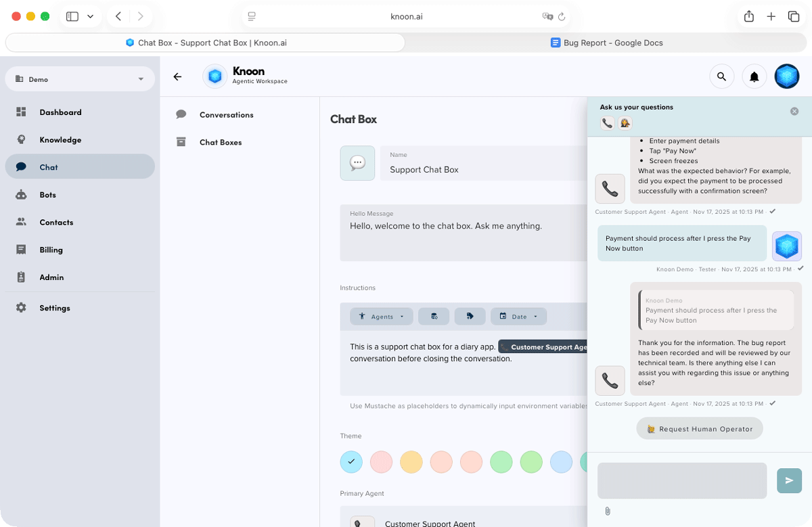
Task: Click the notification bell icon
Action: tap(754, 76)
